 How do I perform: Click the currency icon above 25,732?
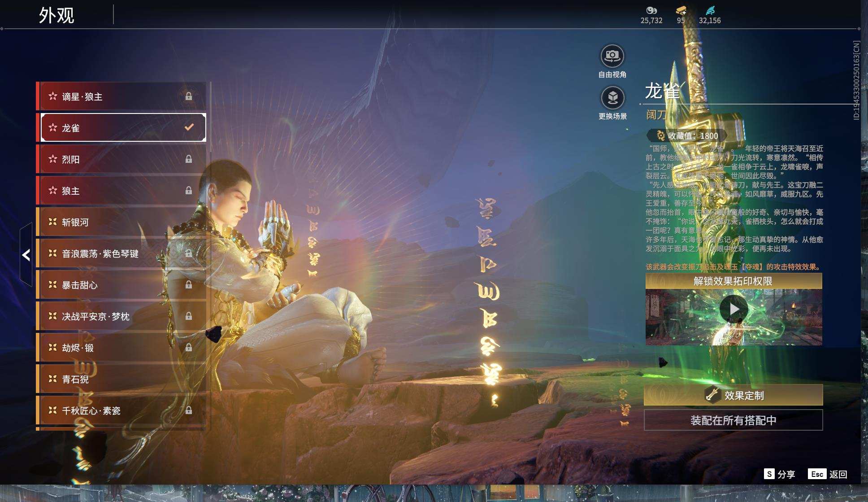tap(651, 10)
